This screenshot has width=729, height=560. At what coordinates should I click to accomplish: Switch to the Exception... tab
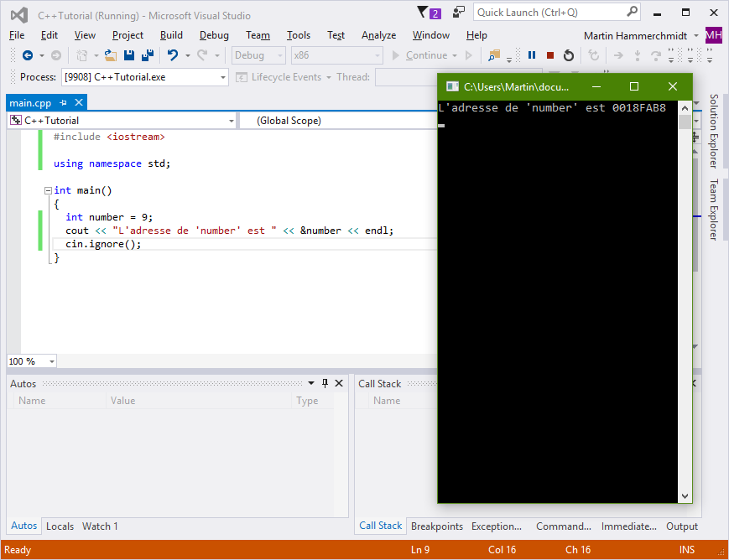[497, 526]
